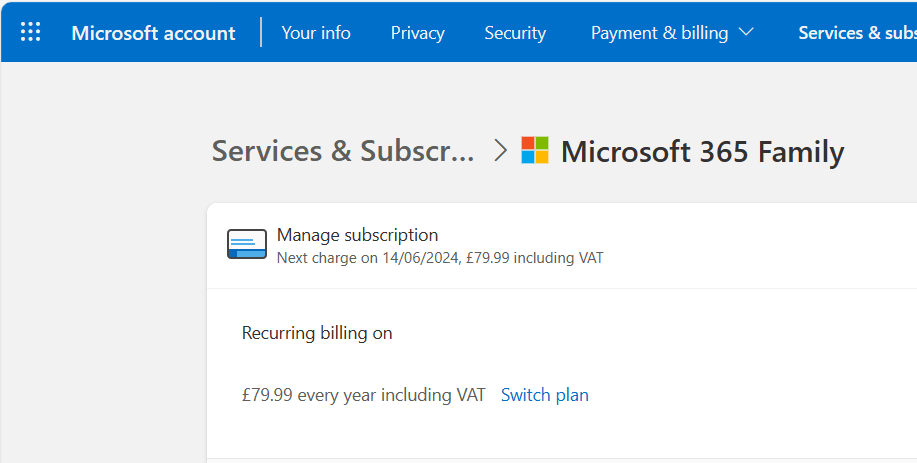Click the colorful Microsoft logo icon
Viewport: 917px width, 463px height.
535,151
